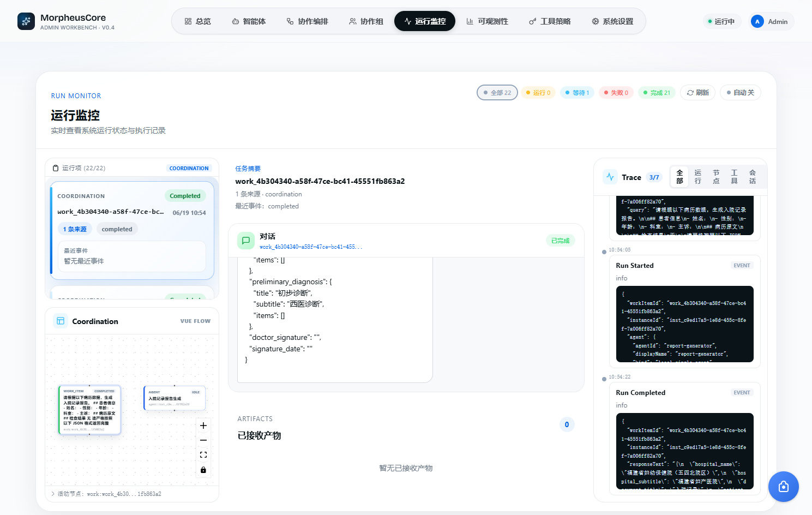Click the 刷新 refresh button
This screenshot has width=812, height=515.
click(698, 93)
